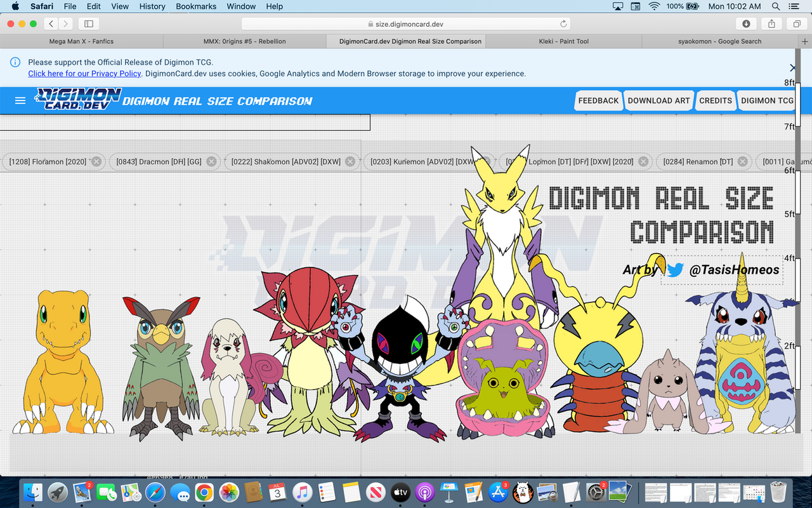Open Launchpad from the Dock

point(58,492)
